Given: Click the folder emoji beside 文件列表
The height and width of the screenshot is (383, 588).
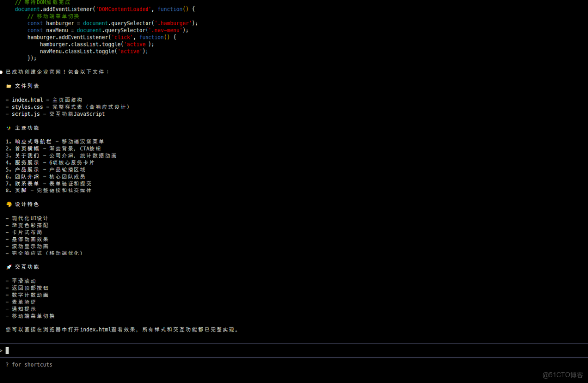Looking at the screenshot, I should coord(9,86).
